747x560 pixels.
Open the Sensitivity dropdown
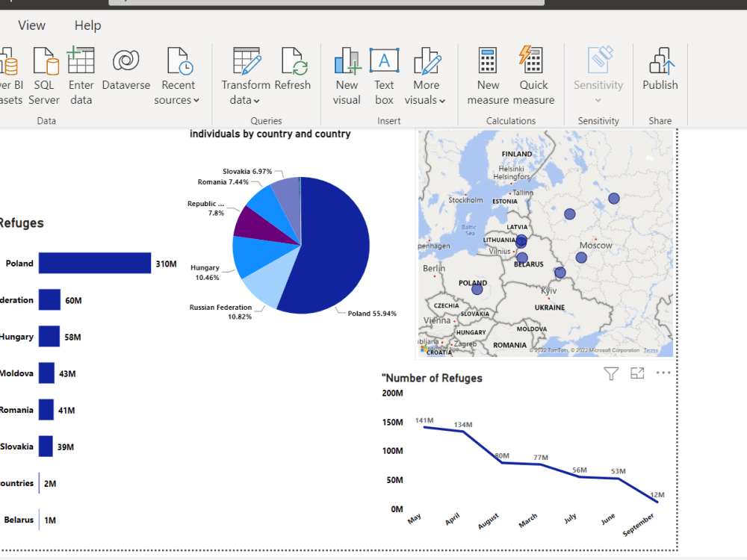(598, 76)
